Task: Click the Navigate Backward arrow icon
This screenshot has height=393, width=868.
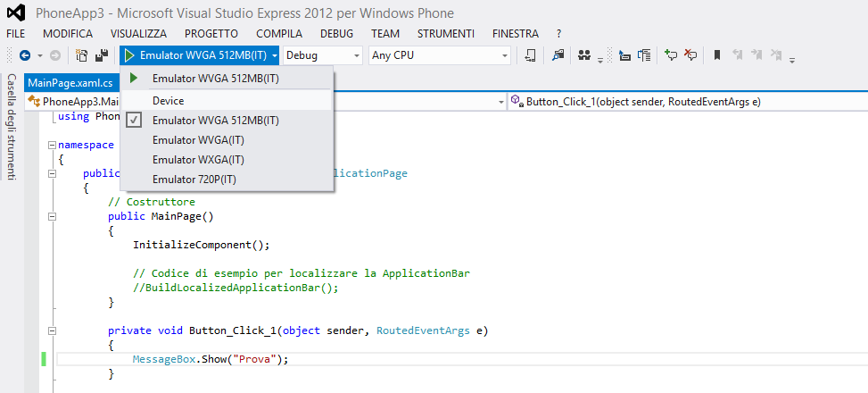Action: pyautogui.click(x=25, y=55)
